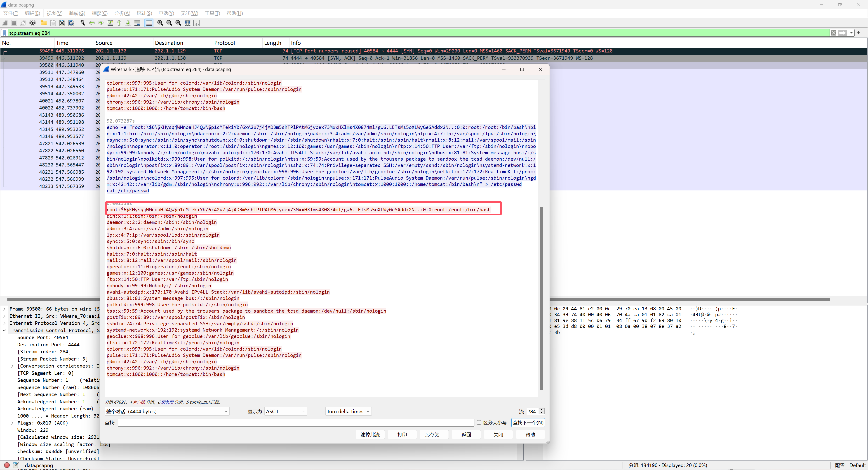Screen dimensions: 868x470
Task: Open the 统计(S) menu
Action: pyautogui.click(x=144, y=13)
